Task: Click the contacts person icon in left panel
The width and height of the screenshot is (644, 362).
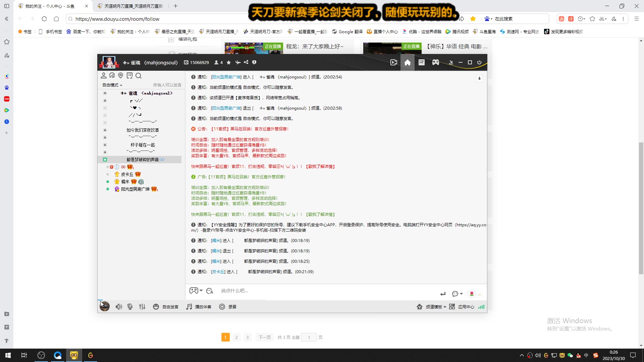Action: click(104, 76)
